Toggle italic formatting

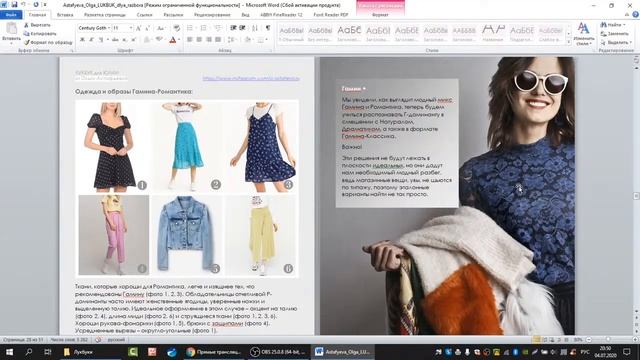(x=91, y=40)
